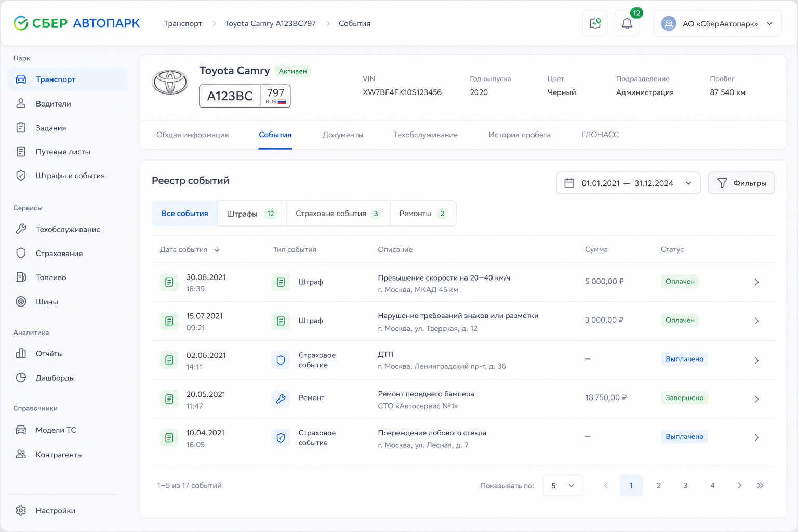This screenshot has height=532, width=798.
Task: Expand the 30.08.2021 fine row chevron
Action: click(756, 282)
